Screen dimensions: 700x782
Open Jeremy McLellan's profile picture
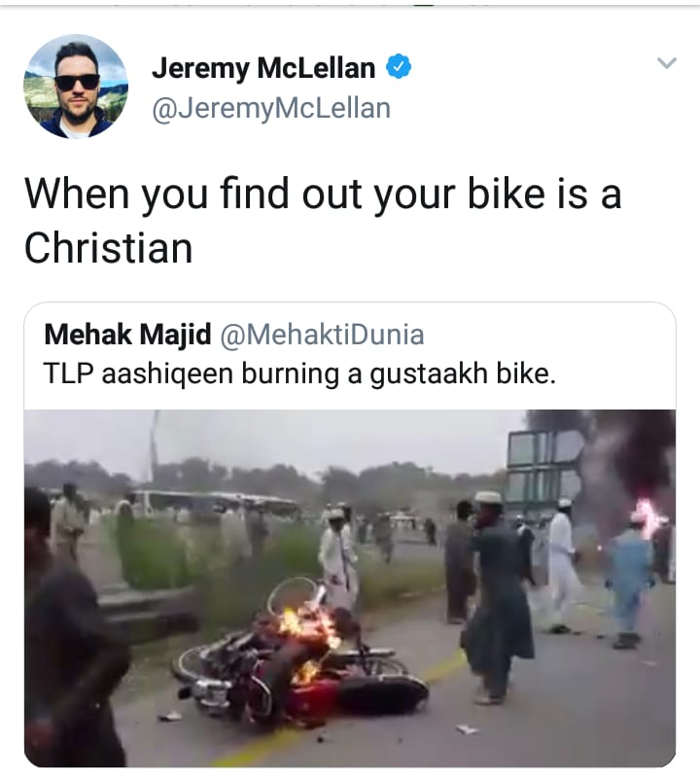coord(76,87)
